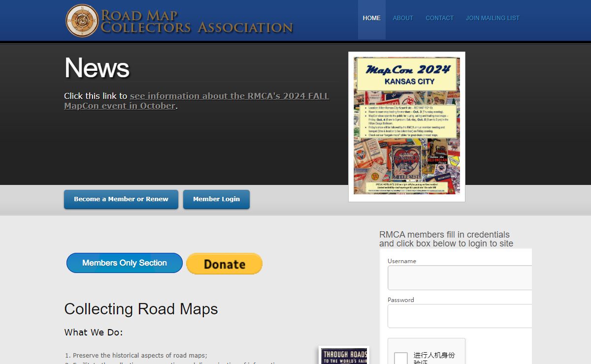The width and height of the screenshot is (591, 364).
Task: Click the 'What We Do:' subheading
Action: [x=94, y=333]
